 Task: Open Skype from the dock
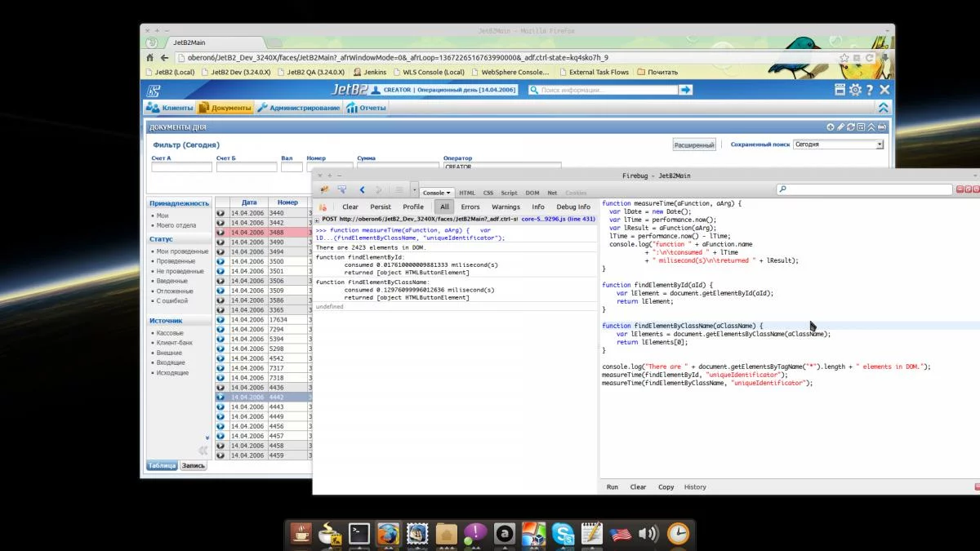click(x=563, y=534)
